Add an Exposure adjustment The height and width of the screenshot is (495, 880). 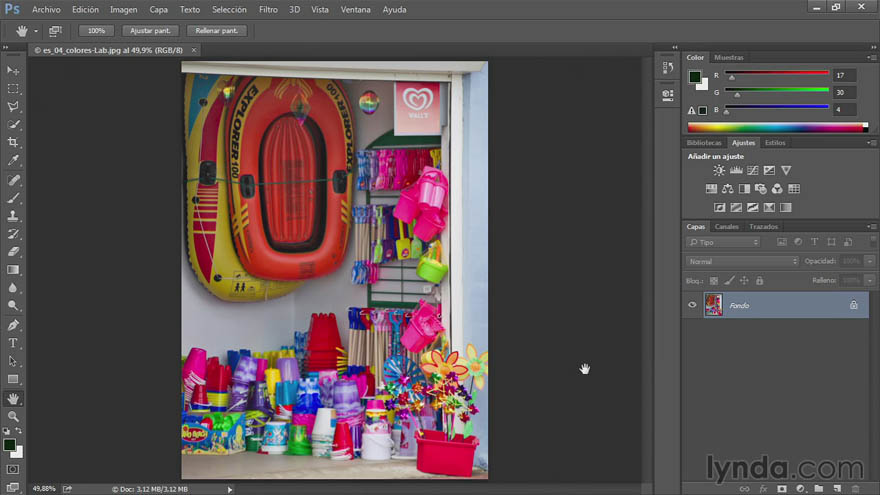[769, 170]
